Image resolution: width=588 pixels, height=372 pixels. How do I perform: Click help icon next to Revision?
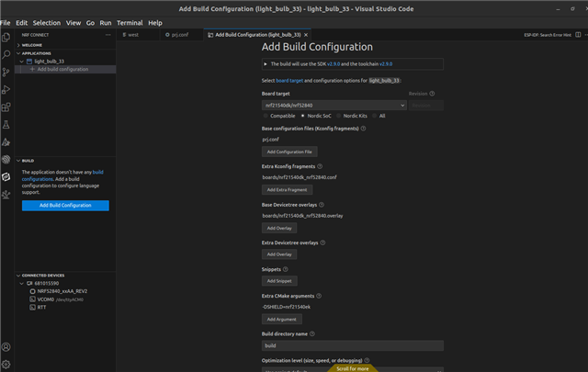coord(432,94)
